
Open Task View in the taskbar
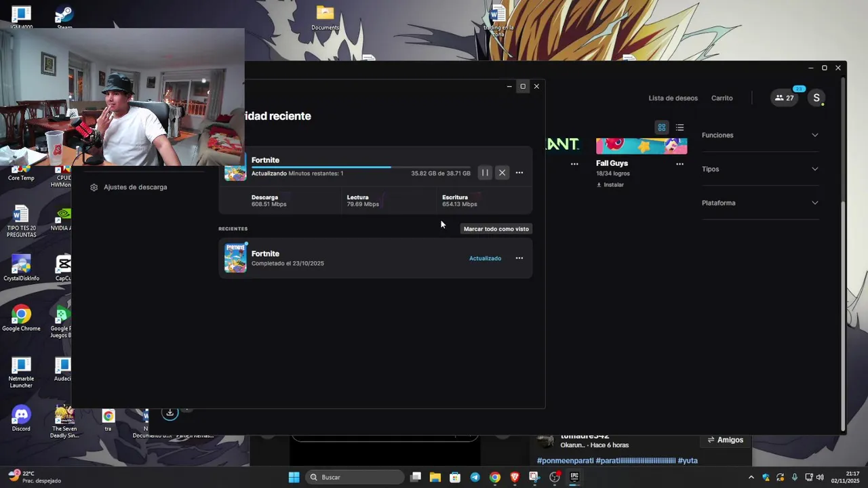click(x=415, y=477)
